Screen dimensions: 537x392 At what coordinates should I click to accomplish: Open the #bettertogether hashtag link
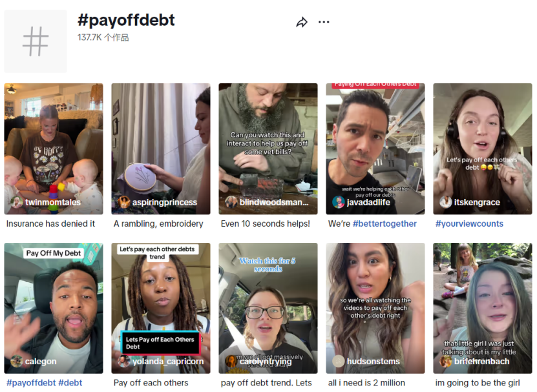[384, 224]
